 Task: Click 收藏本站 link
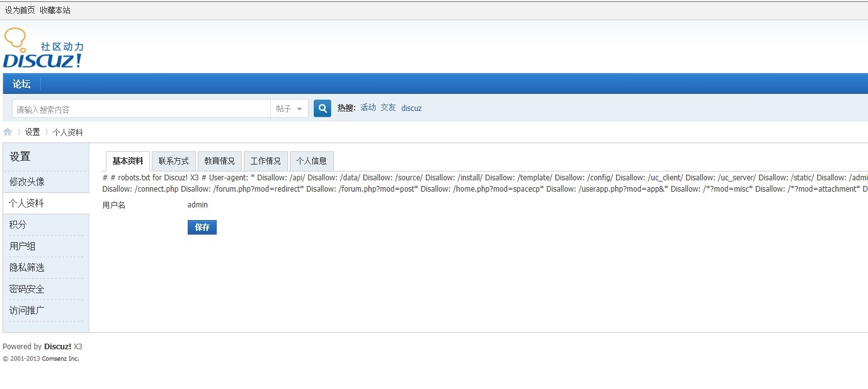[x=55, y=10]
